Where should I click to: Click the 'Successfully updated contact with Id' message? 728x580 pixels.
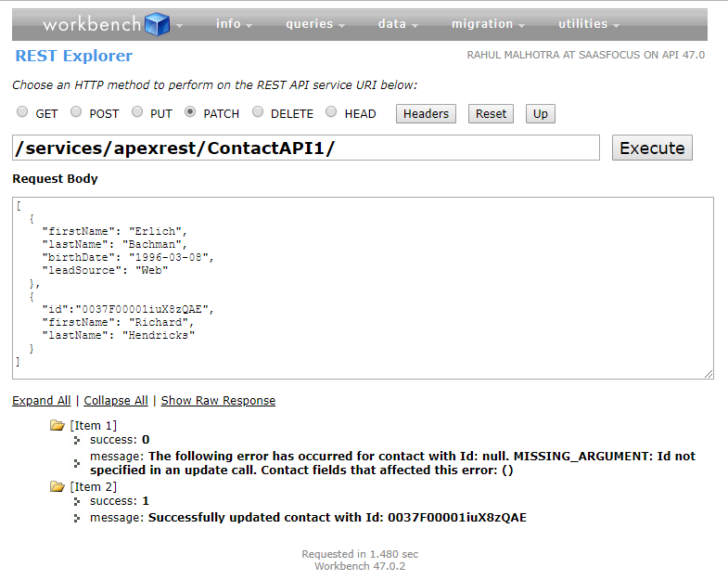[x=337, y=518]
